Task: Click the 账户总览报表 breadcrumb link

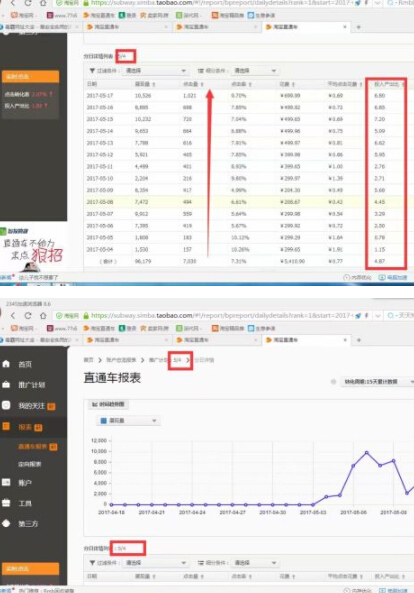Action: pyautogui.click(x=121, y=360)
